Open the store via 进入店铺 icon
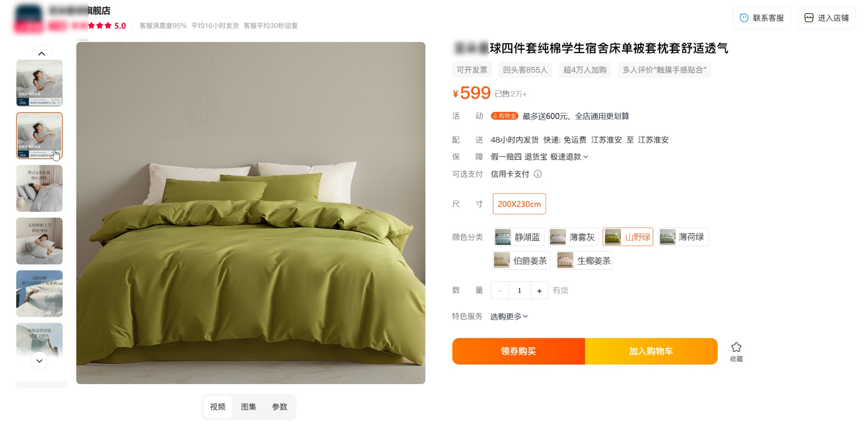Screen dimensions: 868x422 tap(809, 18)
